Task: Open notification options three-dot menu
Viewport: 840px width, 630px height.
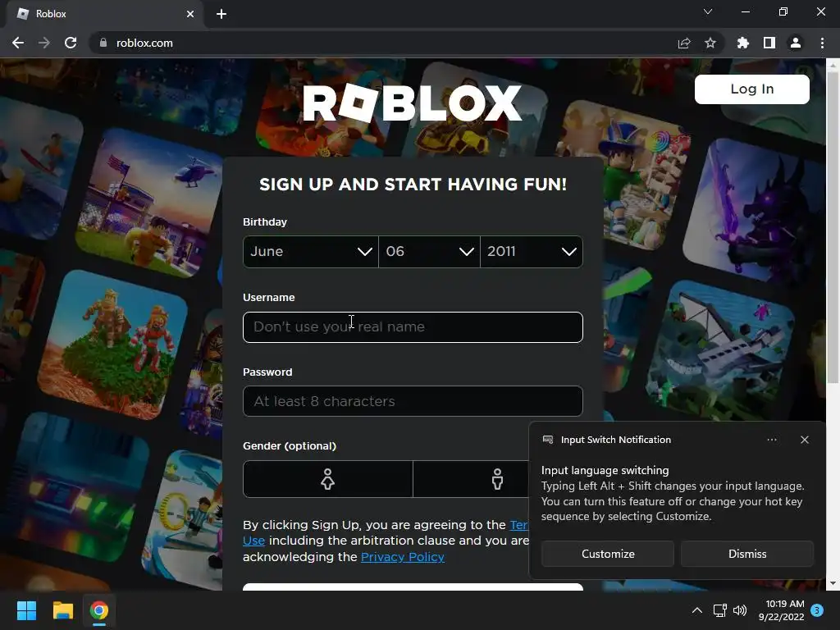Action: click(771, 440)
